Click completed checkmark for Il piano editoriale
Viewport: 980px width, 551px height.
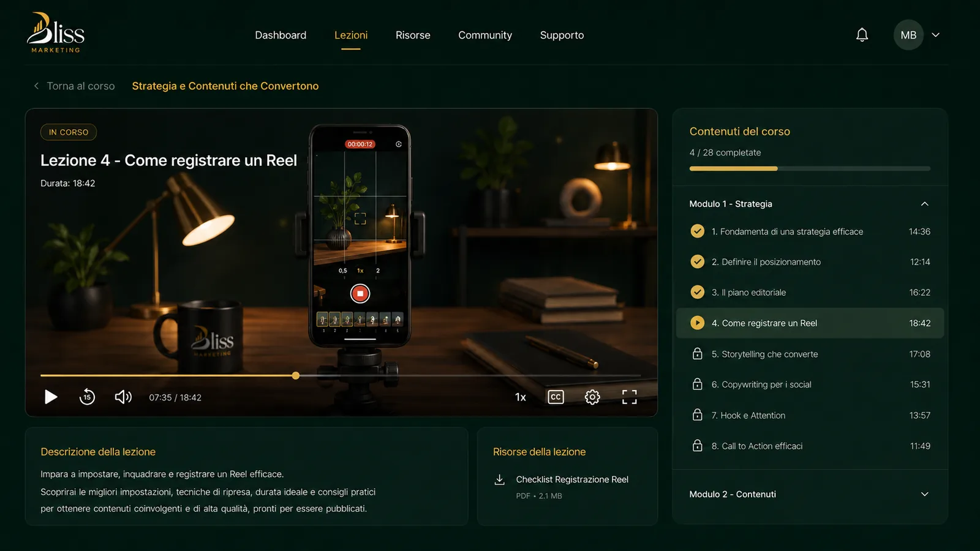[x=697, y=292]
